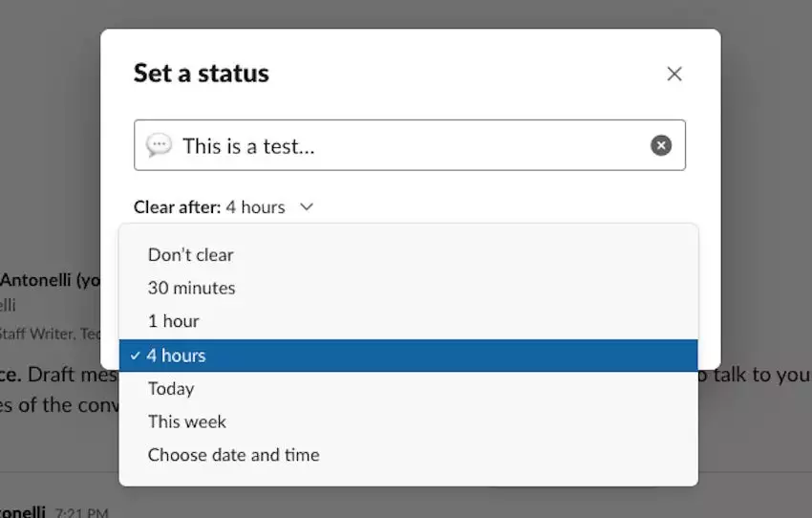This screenshot has height=518, width=812.
Task: Click the Set a status heading
Action: 202,74
